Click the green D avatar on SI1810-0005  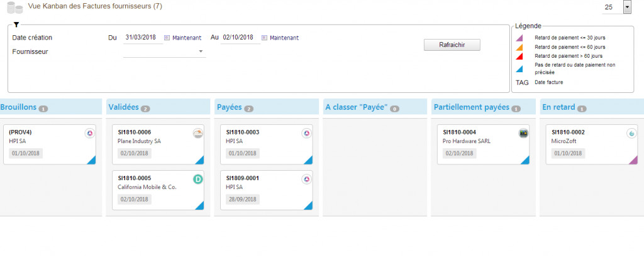click(x=198, y=179)
